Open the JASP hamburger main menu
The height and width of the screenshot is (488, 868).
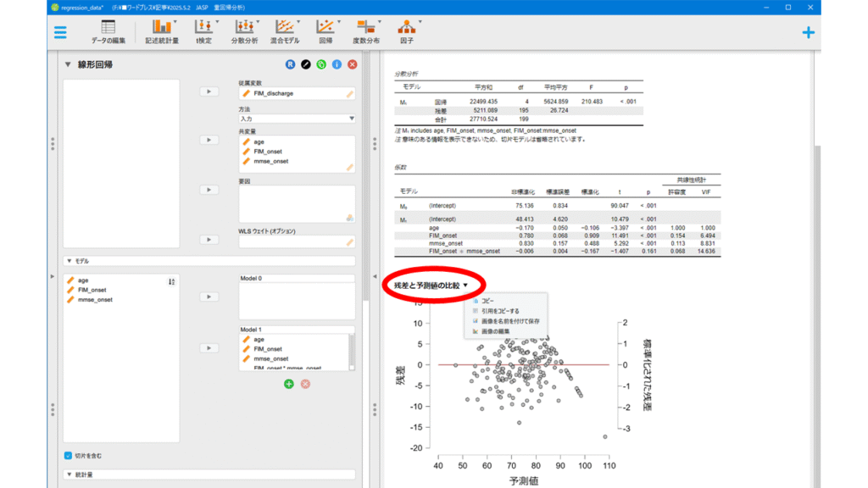(x=60, y=32)
